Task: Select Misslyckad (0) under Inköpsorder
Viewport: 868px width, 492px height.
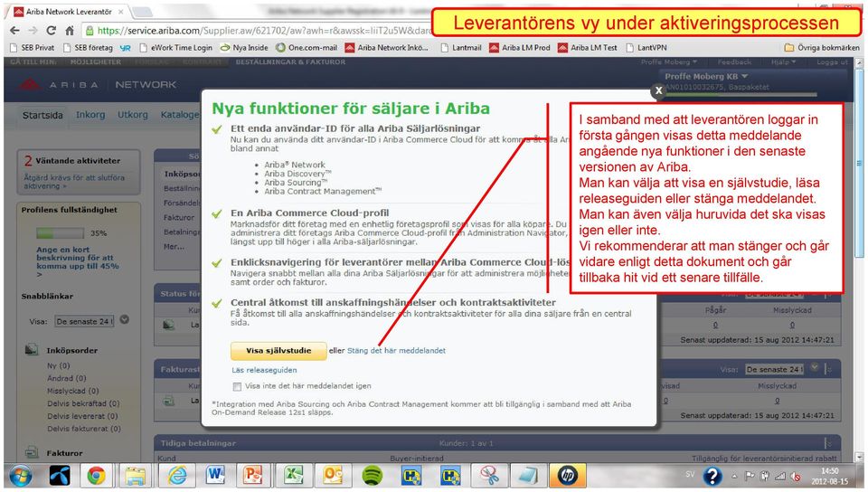Action: [x=73, y=392]
